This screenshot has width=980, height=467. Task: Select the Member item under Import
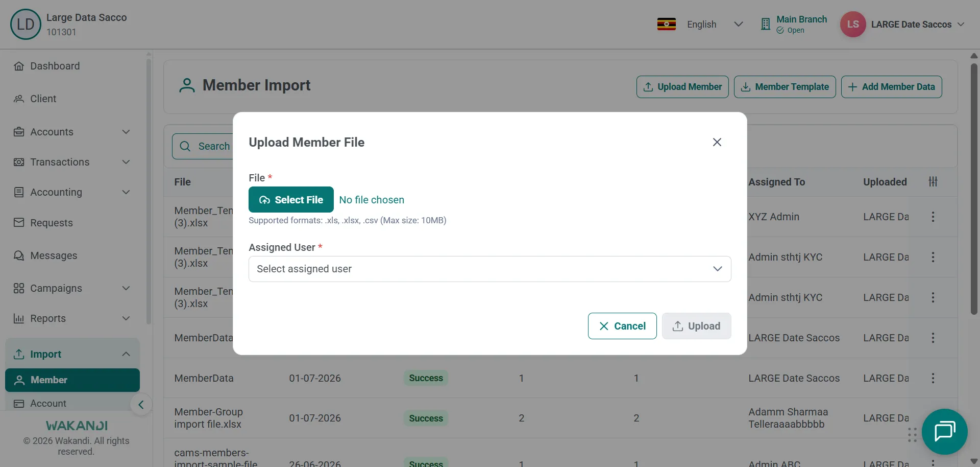click(x=72, y=380)
